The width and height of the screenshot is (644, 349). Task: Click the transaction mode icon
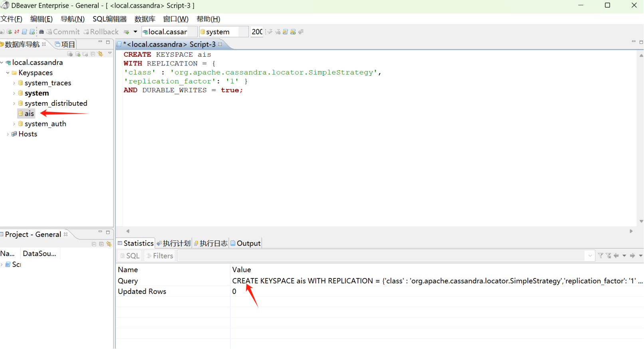coord(127,32)
